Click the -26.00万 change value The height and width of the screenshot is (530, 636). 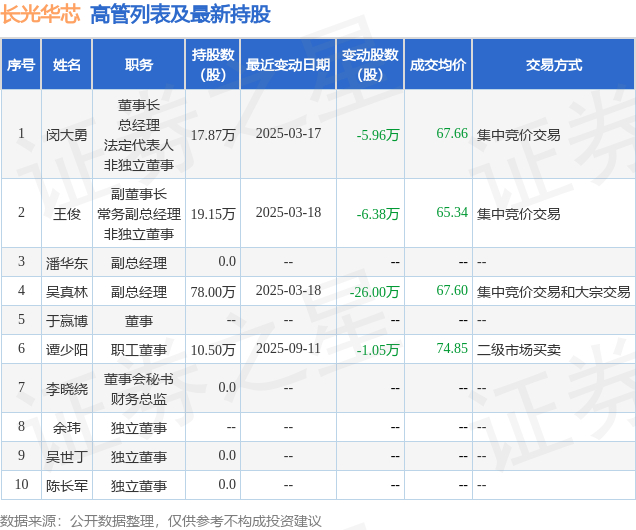point(374,292)
